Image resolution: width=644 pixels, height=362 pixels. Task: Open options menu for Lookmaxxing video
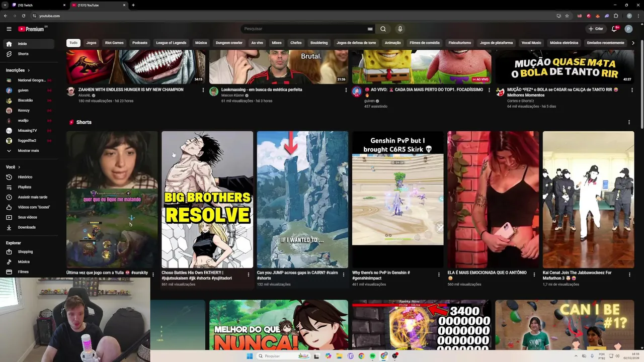point(346,90)
